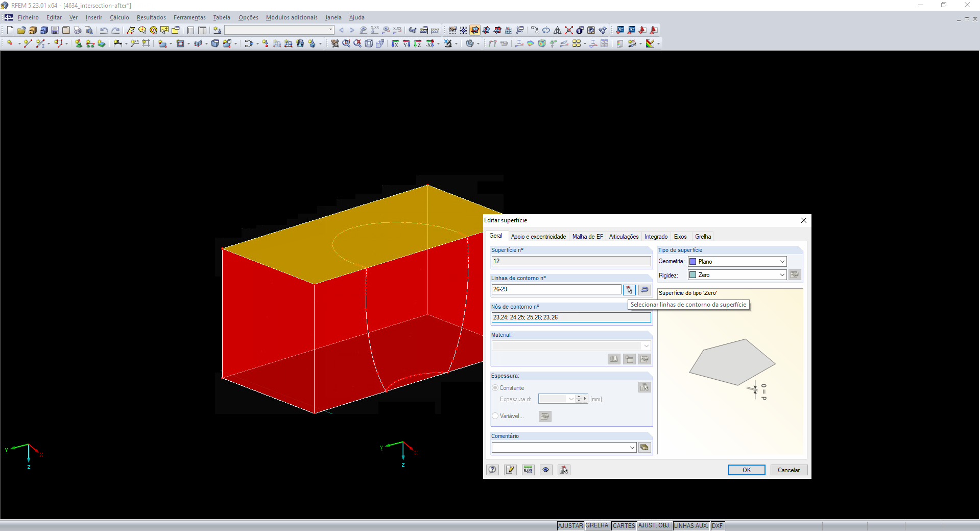Close the Editar superfície dialog
This screenshot has width=980, height=531.
[x=803, y=220]
